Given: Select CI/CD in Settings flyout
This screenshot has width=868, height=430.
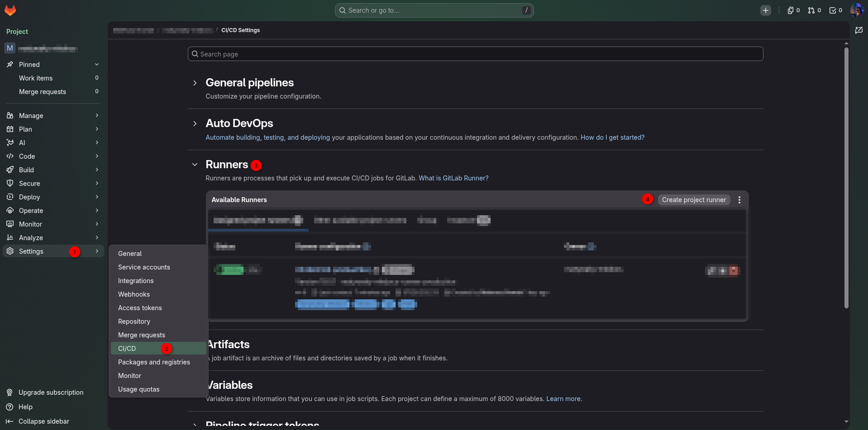Looking at the screenshot, I should click(158, 349).
